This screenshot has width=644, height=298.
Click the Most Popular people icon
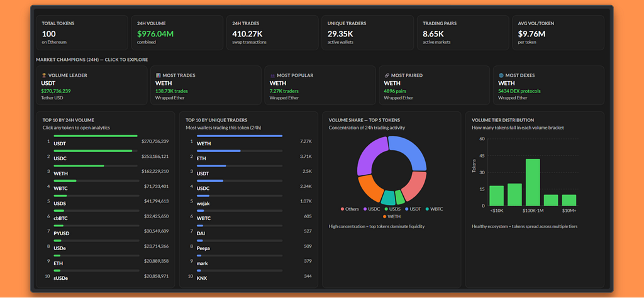point(272,75)
